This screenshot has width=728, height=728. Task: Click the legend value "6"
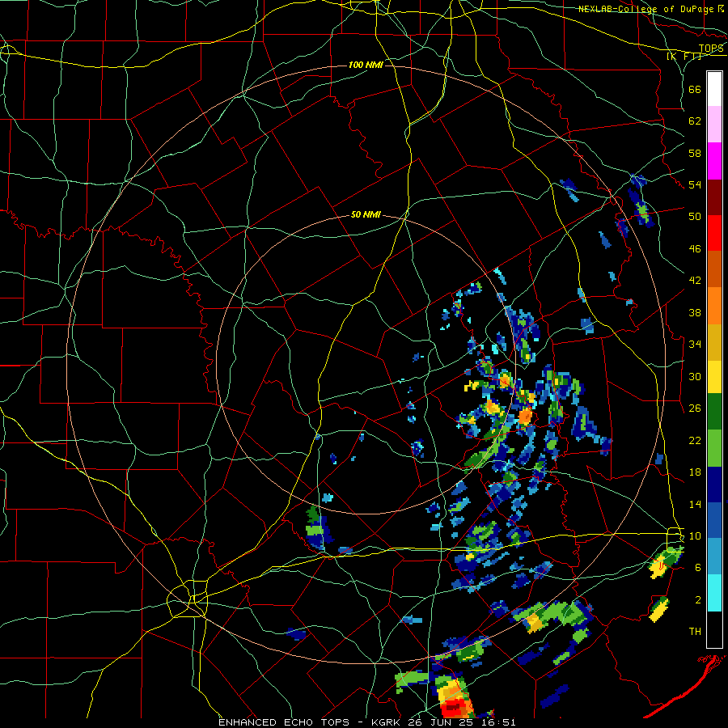(x=698, y=568)
